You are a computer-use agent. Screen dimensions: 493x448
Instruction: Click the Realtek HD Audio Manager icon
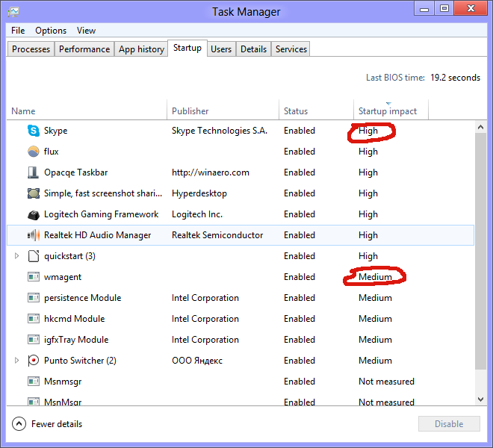click(34, 235)
